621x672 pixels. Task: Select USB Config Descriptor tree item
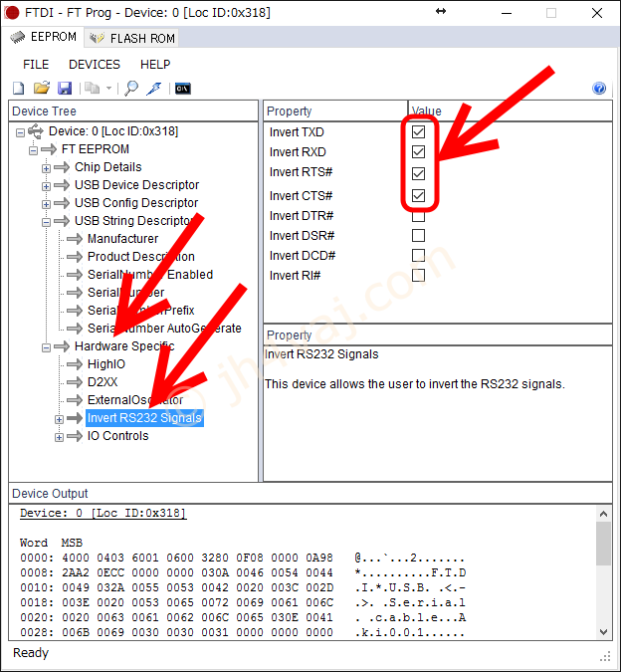point(136,203)
